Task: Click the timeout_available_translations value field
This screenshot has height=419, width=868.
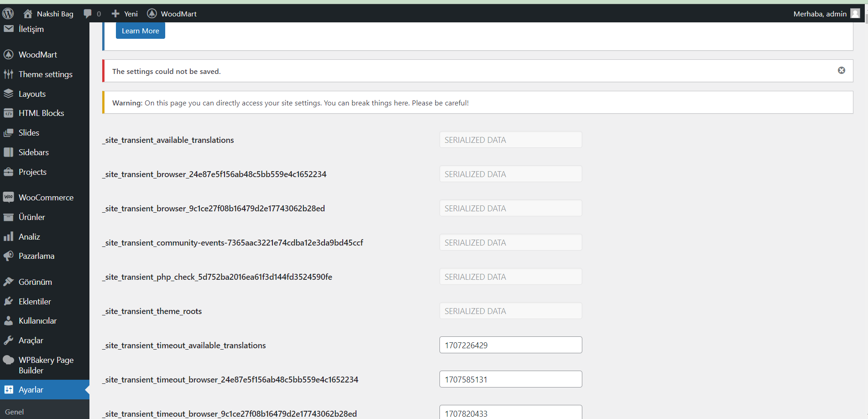Action: point(511,345)
